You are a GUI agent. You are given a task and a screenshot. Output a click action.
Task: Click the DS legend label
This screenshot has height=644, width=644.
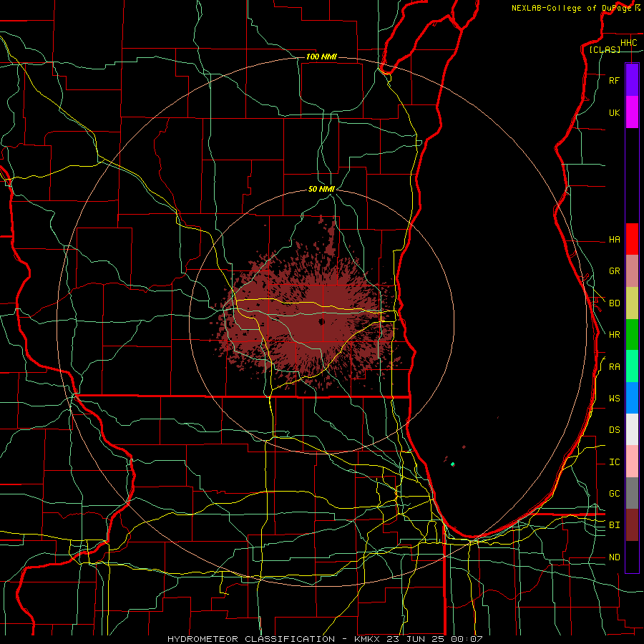pyautogui.click(x=614, y=430)
